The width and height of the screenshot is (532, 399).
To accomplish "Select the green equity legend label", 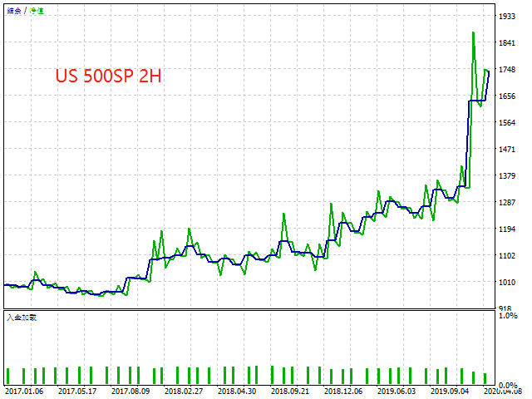I will point(37,11).
